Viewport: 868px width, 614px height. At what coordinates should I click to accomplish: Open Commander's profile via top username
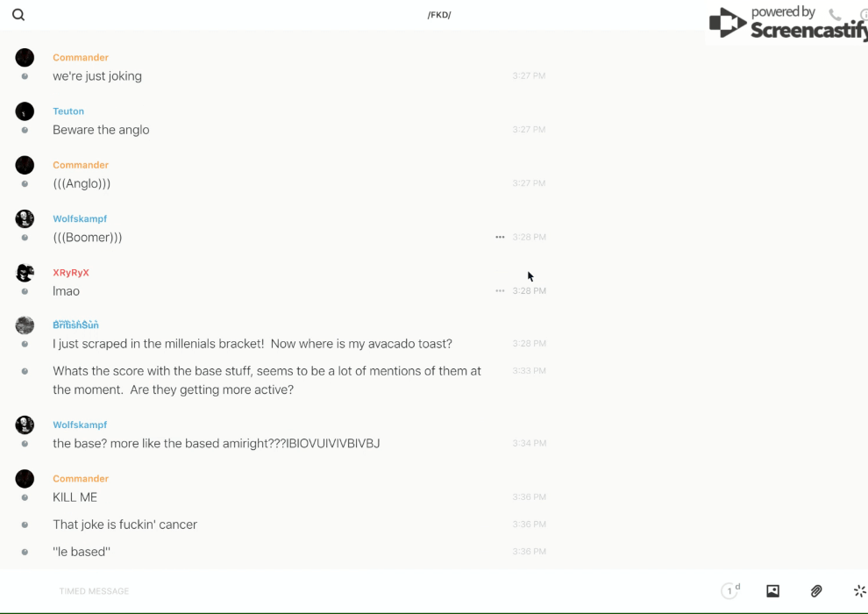tap(81, 58)
